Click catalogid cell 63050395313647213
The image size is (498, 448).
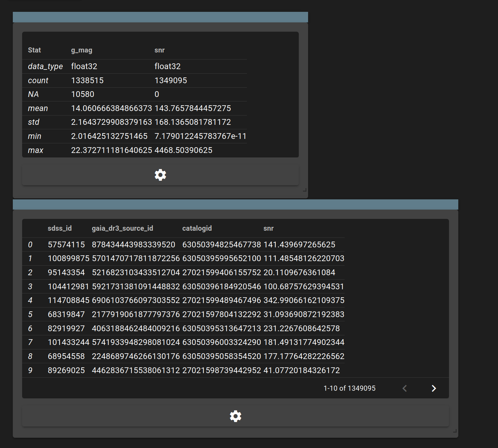pos(222,328)
